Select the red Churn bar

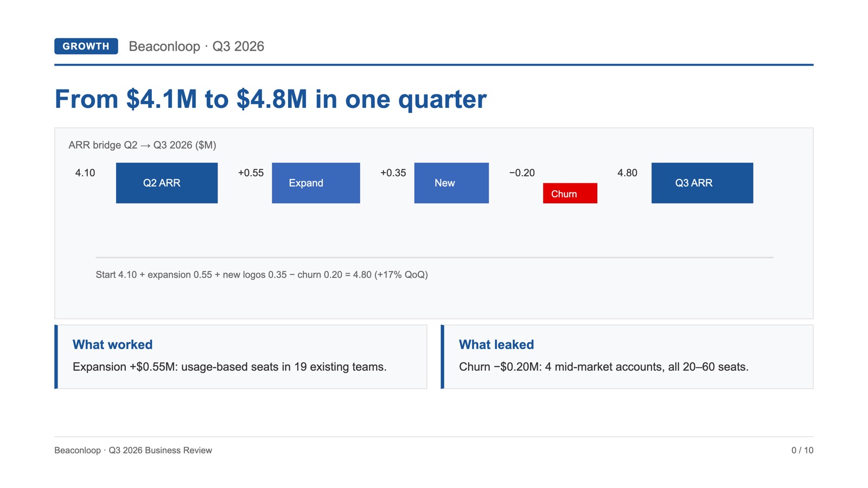(x=570, y=193)
